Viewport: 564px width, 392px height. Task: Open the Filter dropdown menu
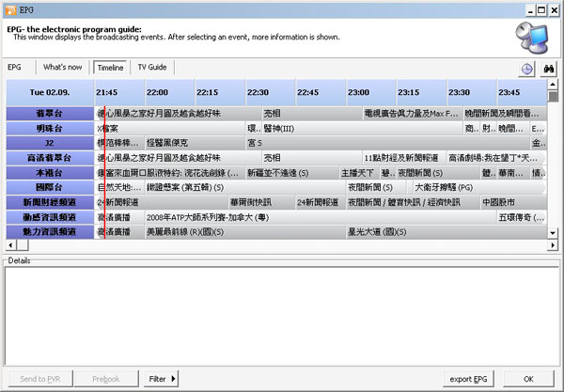pos(161,379)
